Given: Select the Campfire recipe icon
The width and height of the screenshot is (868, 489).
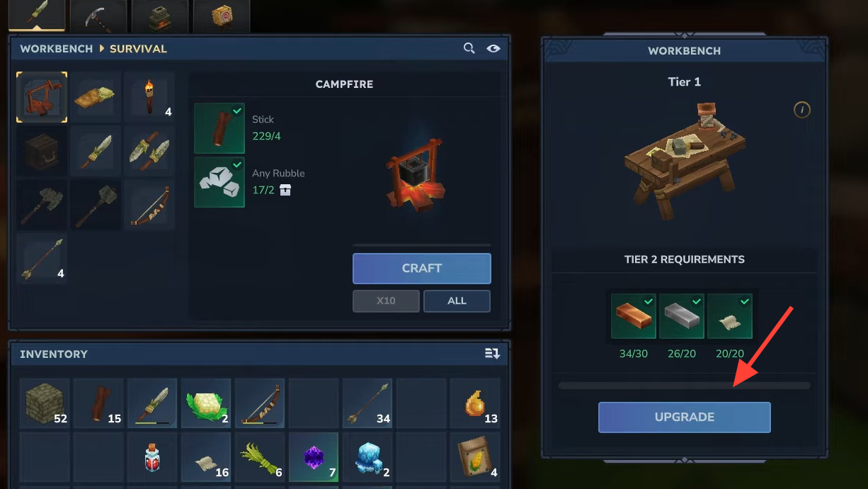Looking at the screenshot, I should [42, 97].
